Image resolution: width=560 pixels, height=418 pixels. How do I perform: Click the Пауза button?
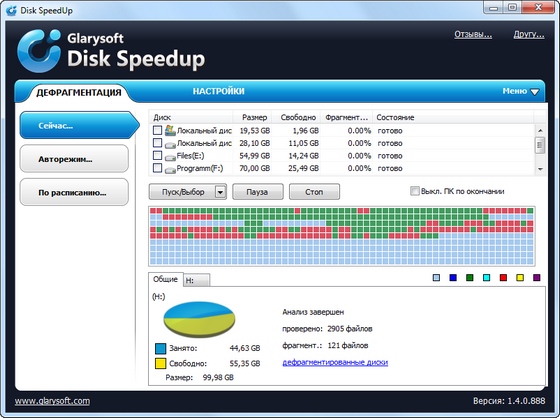coord(258,192)
